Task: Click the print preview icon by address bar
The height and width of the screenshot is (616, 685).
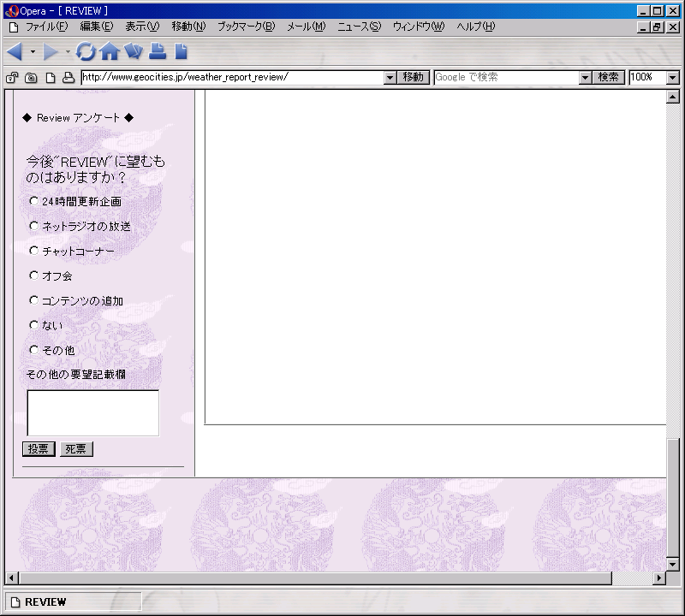Action: coord(68,78)
